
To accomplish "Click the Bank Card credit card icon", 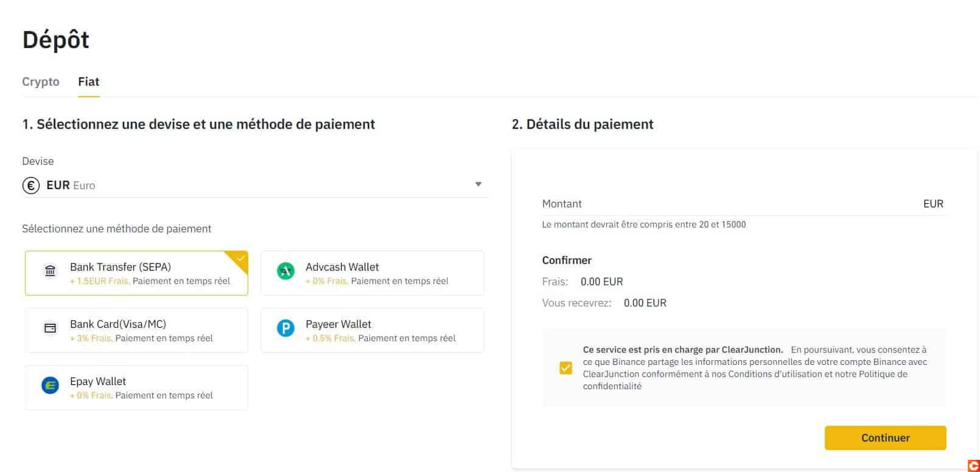I will tap(51, 328).
